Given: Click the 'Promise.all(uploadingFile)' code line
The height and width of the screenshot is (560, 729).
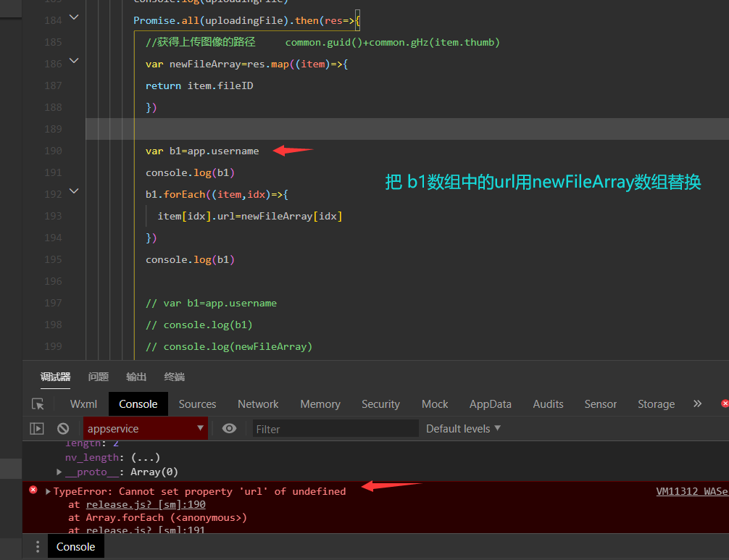Looking at the screenshot, I should tap(247, 20).
